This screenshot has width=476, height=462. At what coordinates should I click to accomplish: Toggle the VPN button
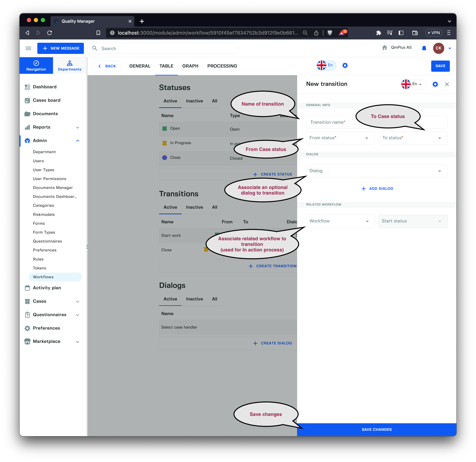pyautogui.click(x=434, y=33)
